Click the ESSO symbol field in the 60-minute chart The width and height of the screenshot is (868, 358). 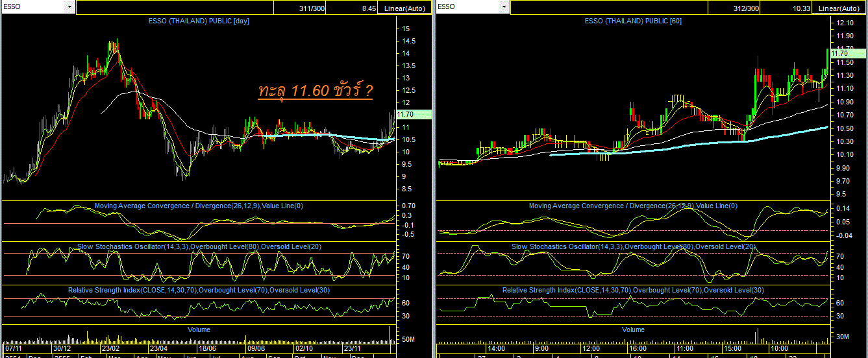click(x=467, y=7)
